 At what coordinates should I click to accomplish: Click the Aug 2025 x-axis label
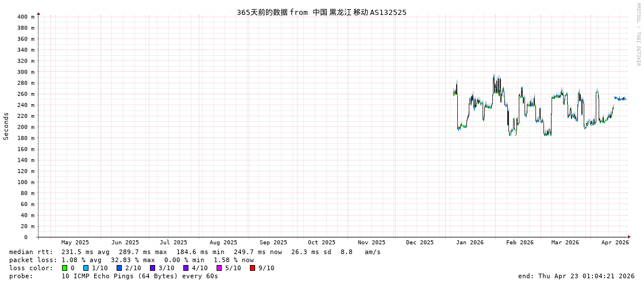tap(223, 243)
